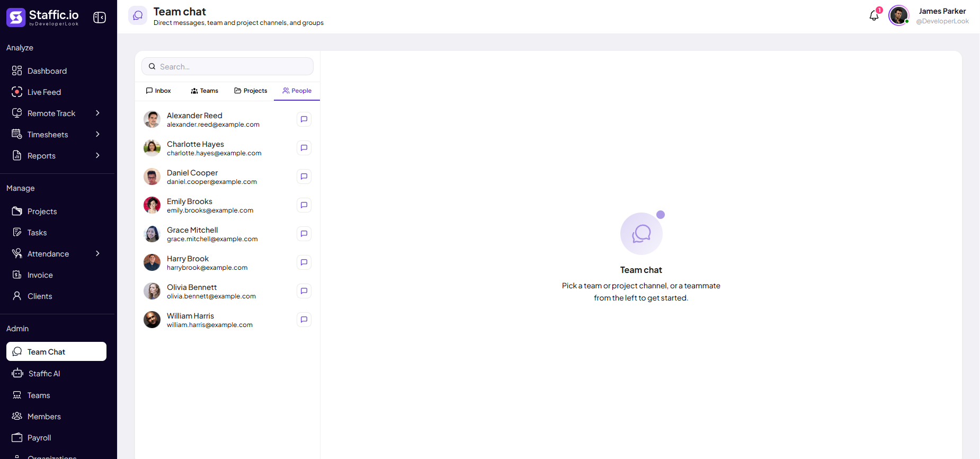980x459 pixels.
Task: Click olivia.bennett@example.com email
Action: 211,296
